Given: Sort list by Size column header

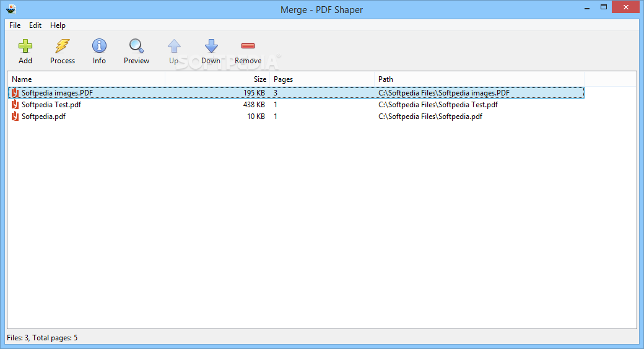Looking at the screenshot, I should [x=217, y=79].
